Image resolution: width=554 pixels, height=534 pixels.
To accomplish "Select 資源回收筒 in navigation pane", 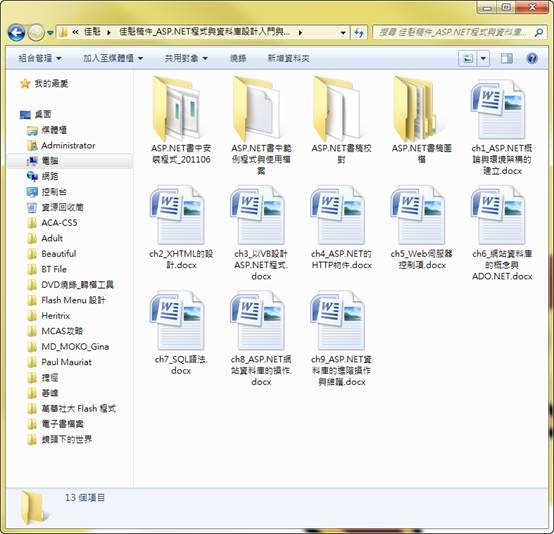I will [55, 207].
